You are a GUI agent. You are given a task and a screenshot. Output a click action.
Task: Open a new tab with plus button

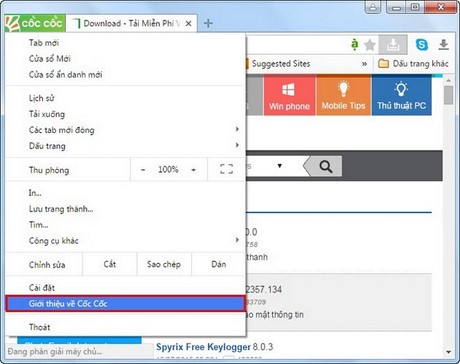click(208, 23)
